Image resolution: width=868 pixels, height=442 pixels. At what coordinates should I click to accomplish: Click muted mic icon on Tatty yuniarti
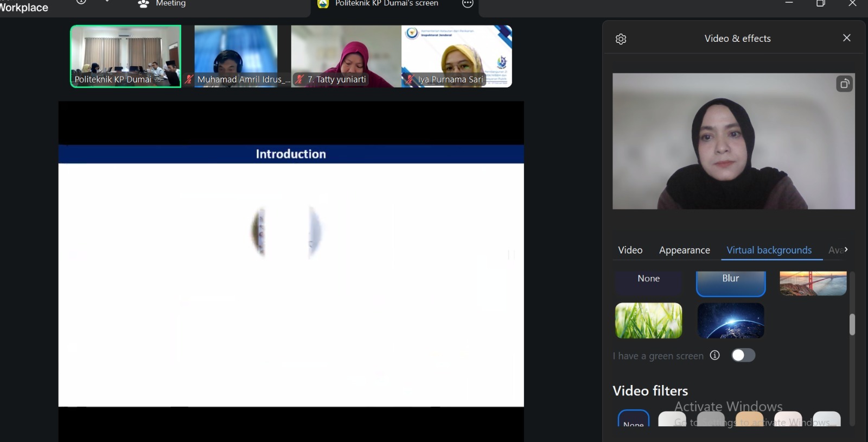(299, 79)
